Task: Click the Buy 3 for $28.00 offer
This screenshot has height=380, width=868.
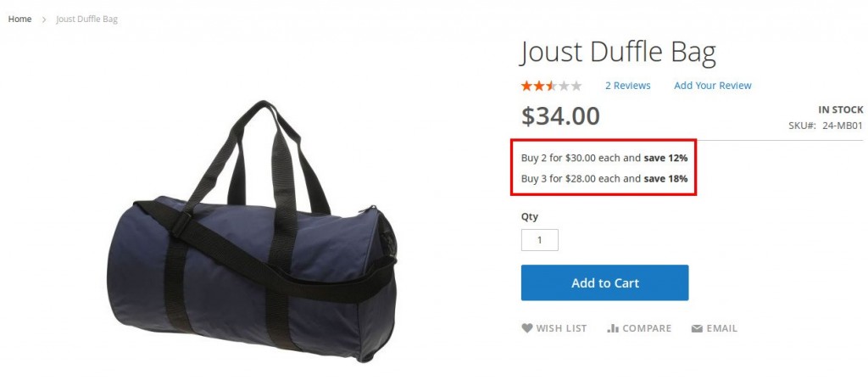Action: (604, 179)
